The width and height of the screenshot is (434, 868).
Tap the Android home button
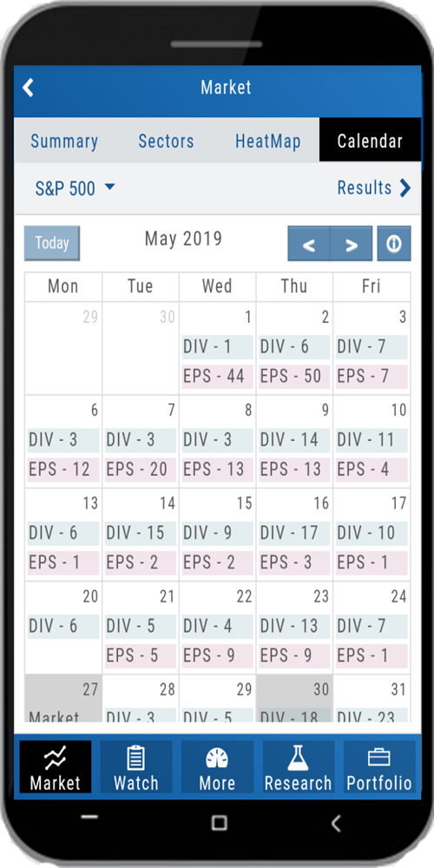(220, 823)
